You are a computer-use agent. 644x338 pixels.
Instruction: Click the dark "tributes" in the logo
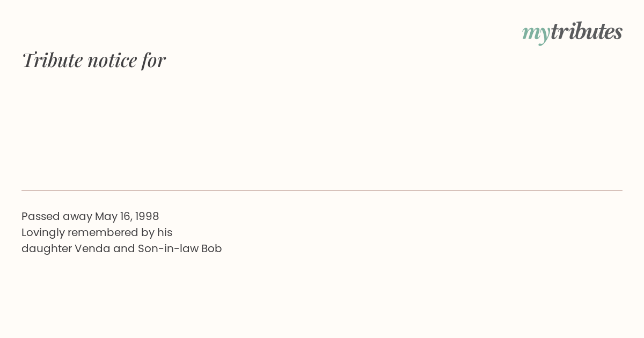click(586, 31)
